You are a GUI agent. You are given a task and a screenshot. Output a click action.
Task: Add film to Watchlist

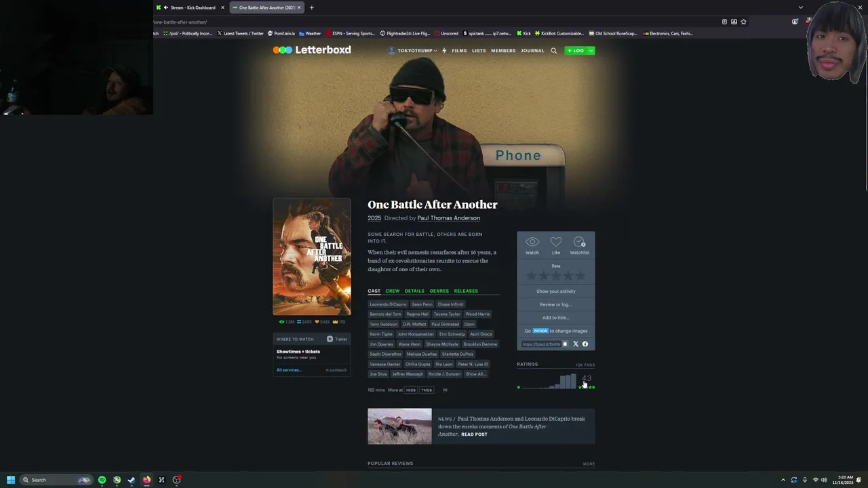(x=580, y=246)
